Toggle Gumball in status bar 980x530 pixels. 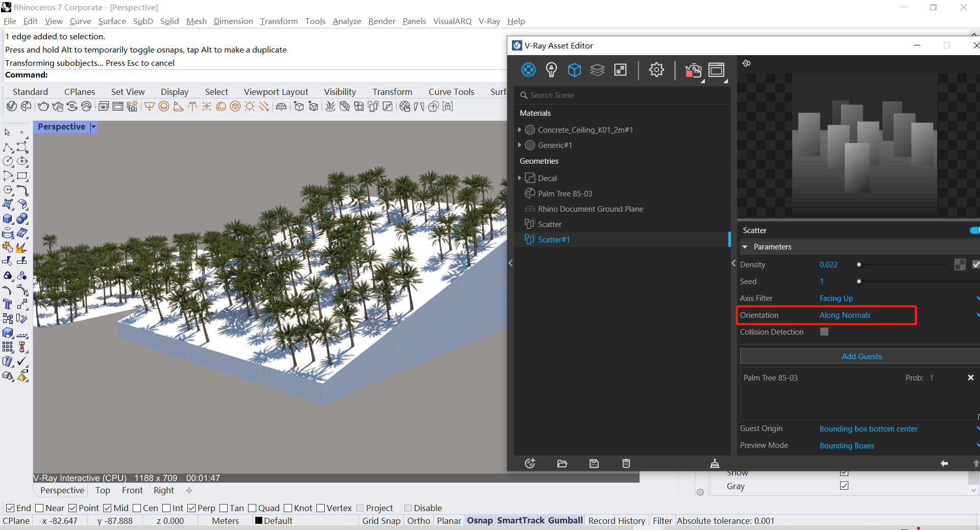point(566,521)
